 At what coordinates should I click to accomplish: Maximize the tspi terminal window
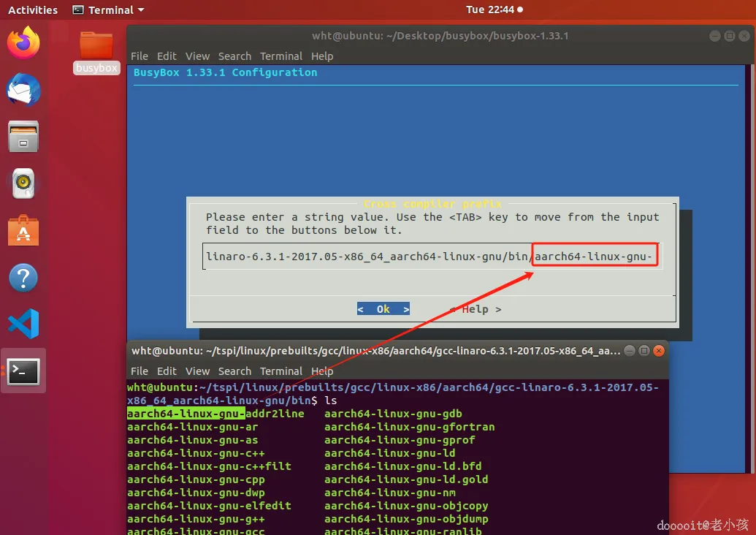coord(644,351)
